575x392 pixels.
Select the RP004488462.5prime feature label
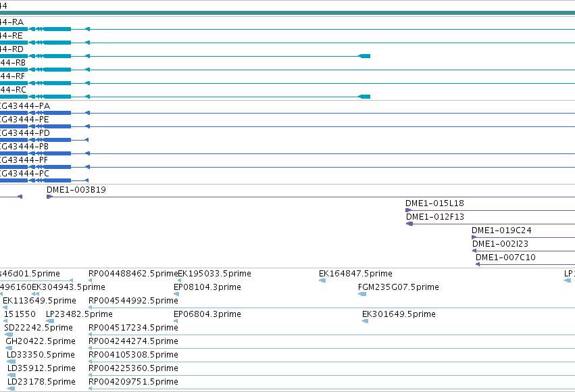click(132, 274)
